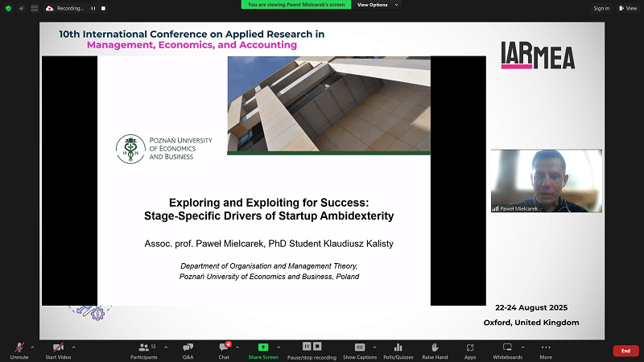644x362 pixels.
Task: Open the Participants panel
Action: point(144,348)
